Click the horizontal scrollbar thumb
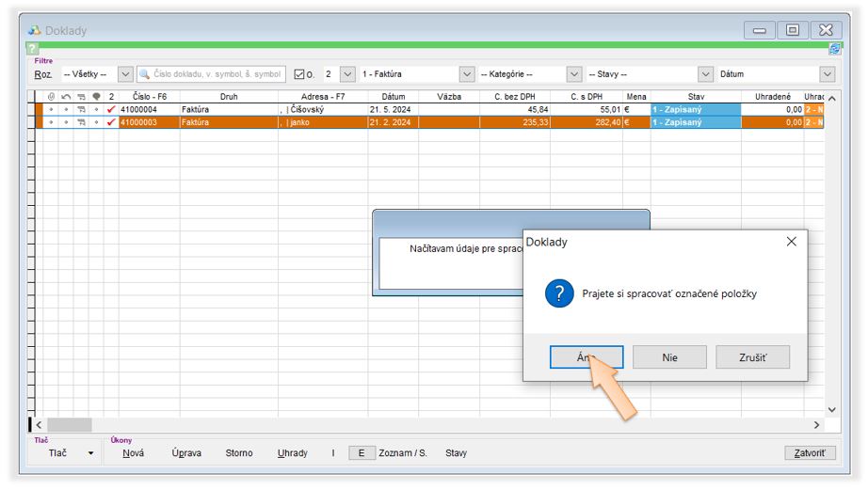Screen dimensions: 868x490 tap(70, 425)
